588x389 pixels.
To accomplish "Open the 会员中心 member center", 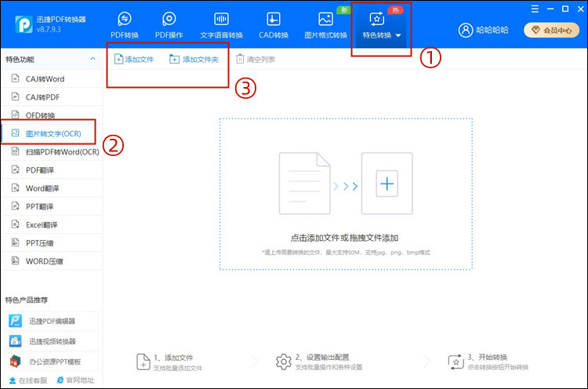I will pos(551,30).
